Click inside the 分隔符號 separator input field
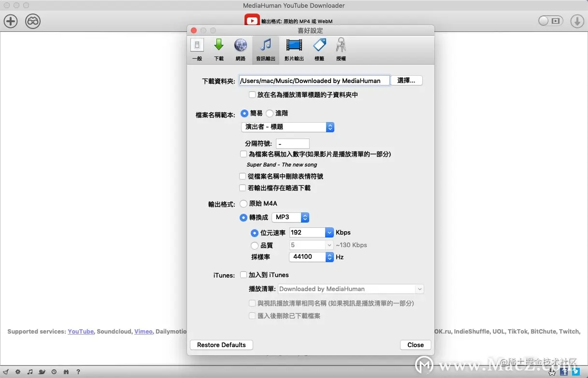 tap(292, 143)
